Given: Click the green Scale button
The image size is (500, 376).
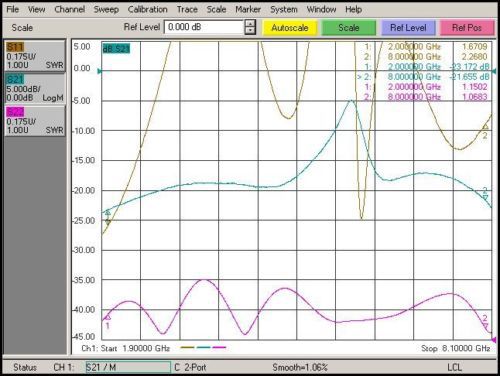Looking at the screenshot, I should (349, 28).
